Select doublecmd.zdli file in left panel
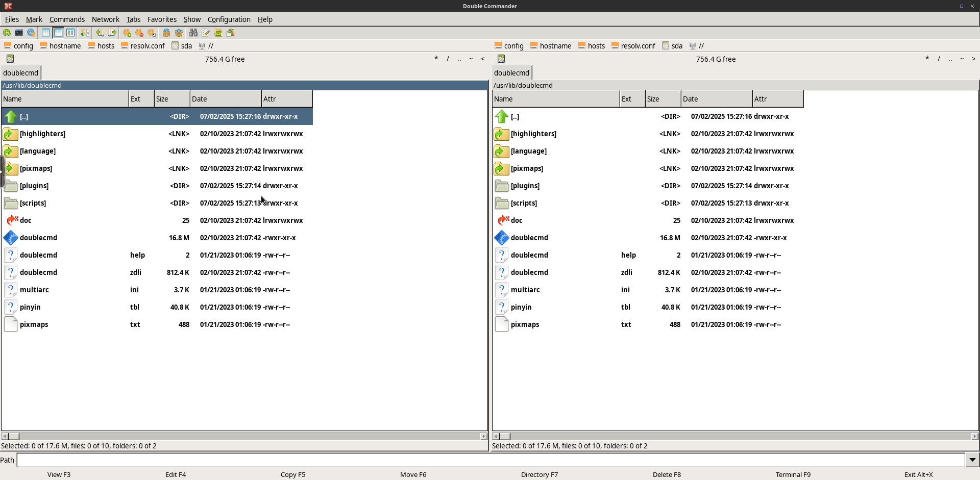This screenshot has height=480, width=980. (157, 272)
